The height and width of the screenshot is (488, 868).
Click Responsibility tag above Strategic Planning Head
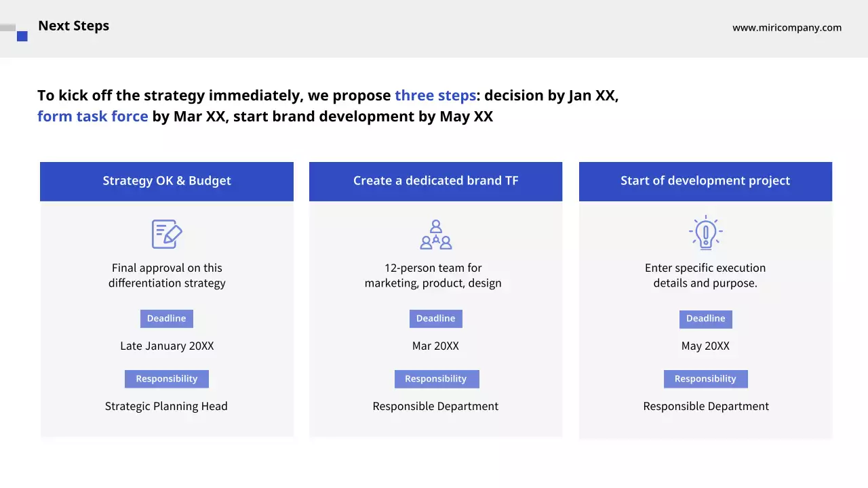tap(167, 379)
